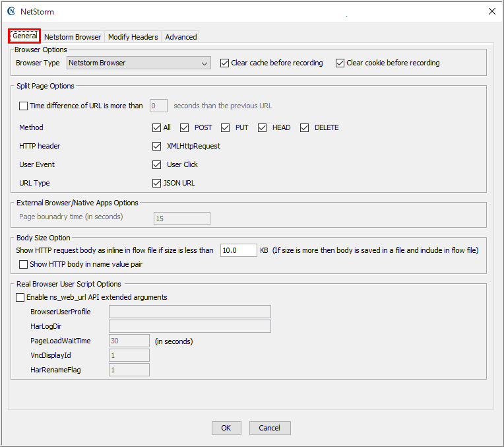
Task: Click the Page boundary time field
Action: coord(182,219)
